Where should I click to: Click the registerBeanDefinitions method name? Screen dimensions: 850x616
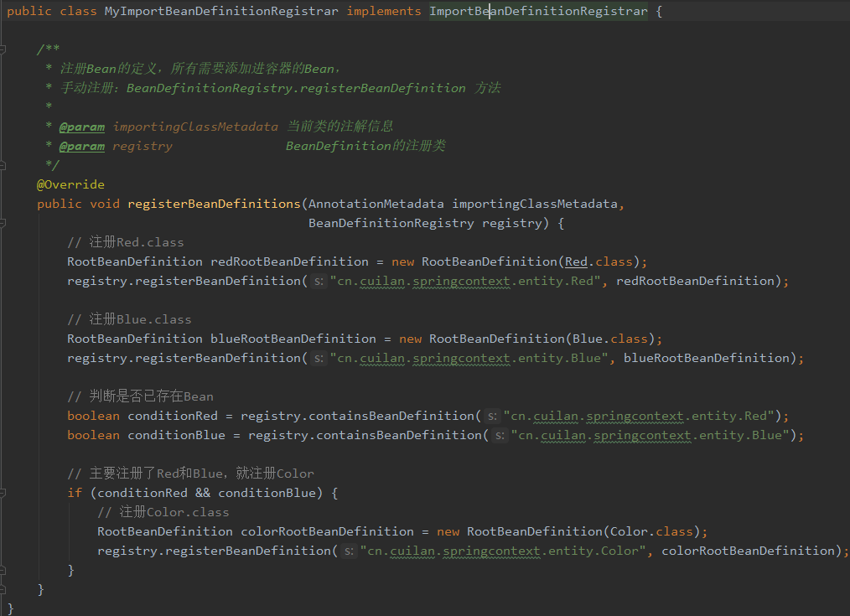[x=214, y=204]
